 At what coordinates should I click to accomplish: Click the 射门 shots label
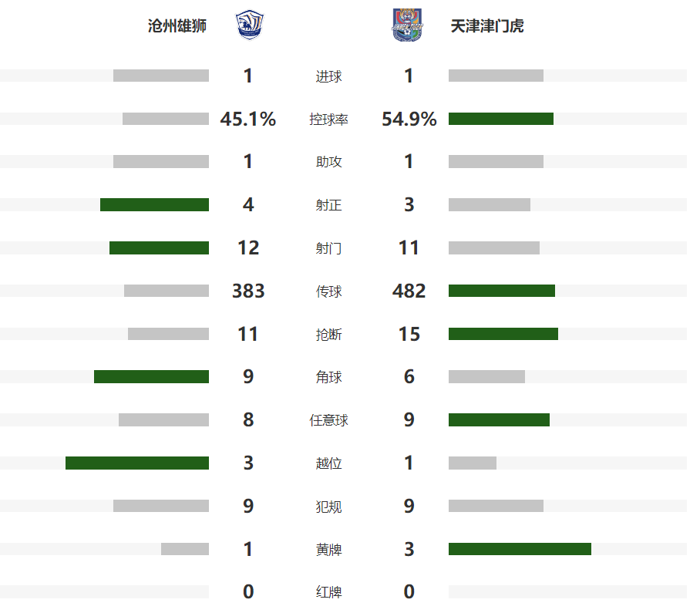click(329, 248)
